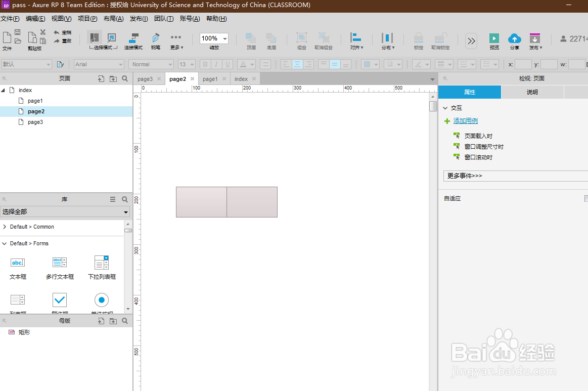Save the project using the floppy disk icon

click(x=17, y=32)
